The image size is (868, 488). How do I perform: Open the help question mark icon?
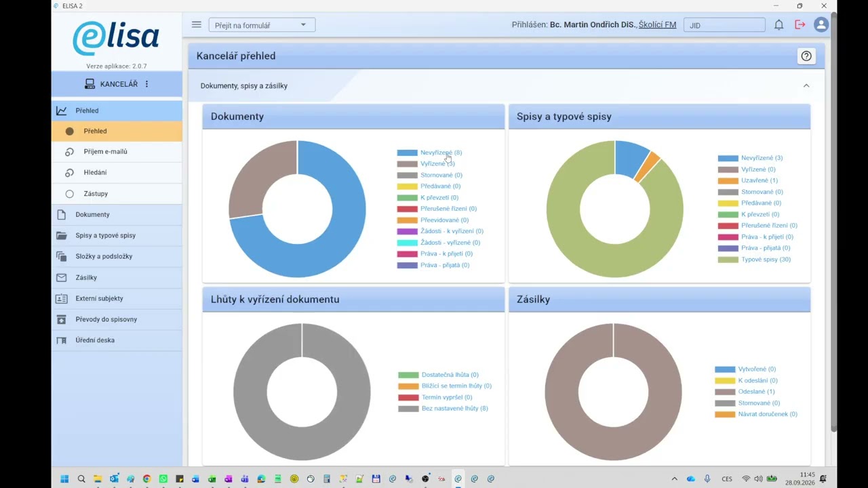pos(806,56)
